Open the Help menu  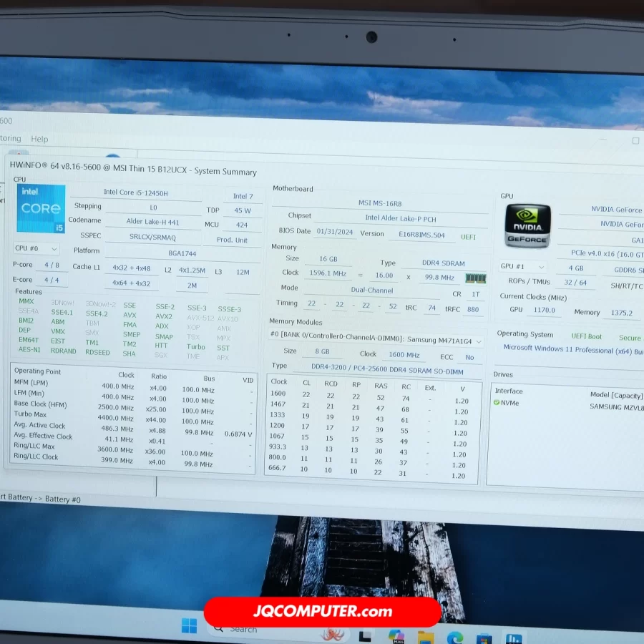pyautogui.click(x=39, y=139)
